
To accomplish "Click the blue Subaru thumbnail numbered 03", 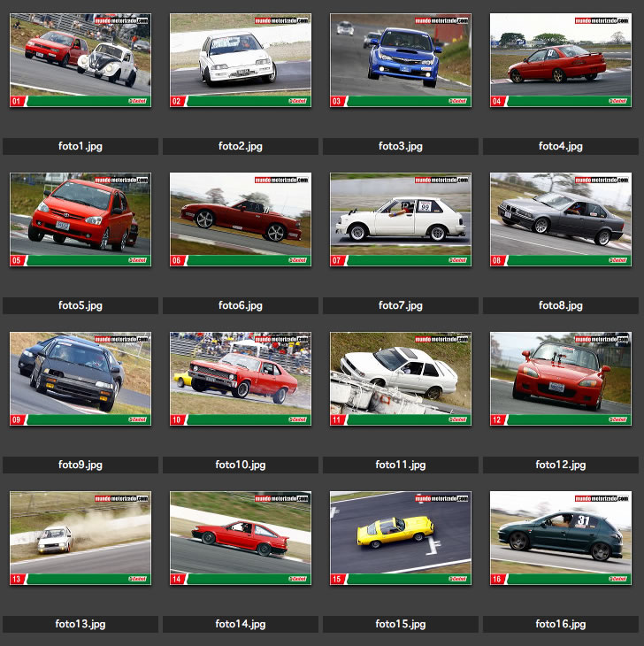I will point(401,60).
